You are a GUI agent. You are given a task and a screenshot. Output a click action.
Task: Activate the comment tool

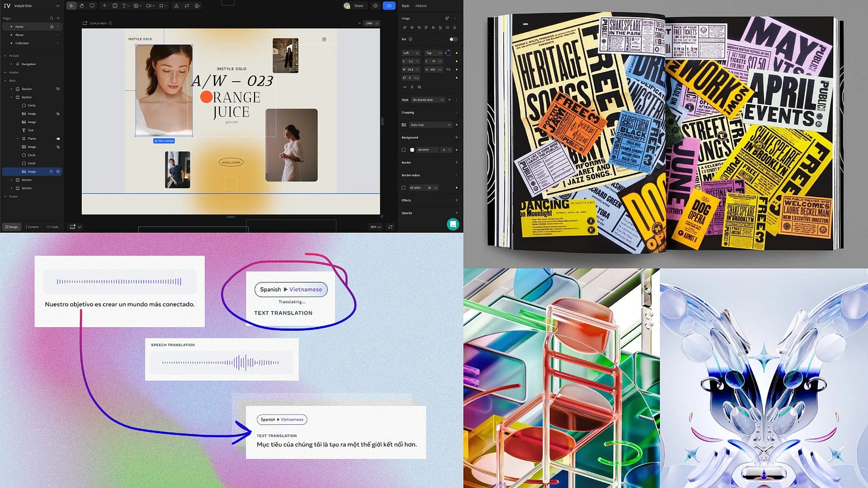point(92,5)
